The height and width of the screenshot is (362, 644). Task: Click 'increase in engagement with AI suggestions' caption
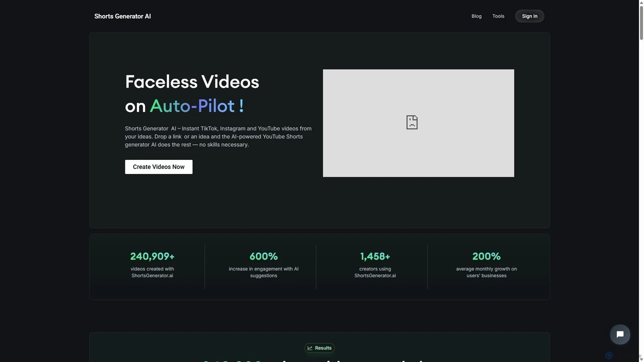point(264,272)
